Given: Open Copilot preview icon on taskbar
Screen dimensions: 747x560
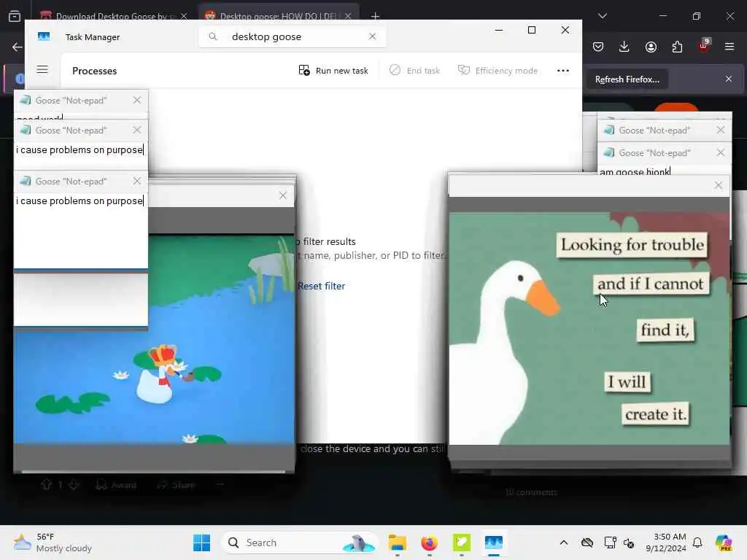Looking at the screenshot, I should tap(724, 542).
